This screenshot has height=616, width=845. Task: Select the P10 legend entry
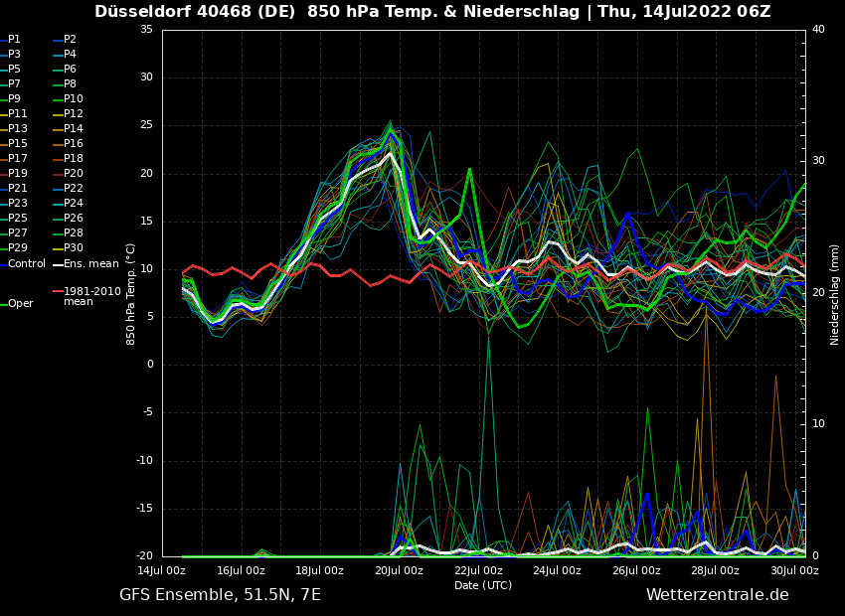point(73,99)
